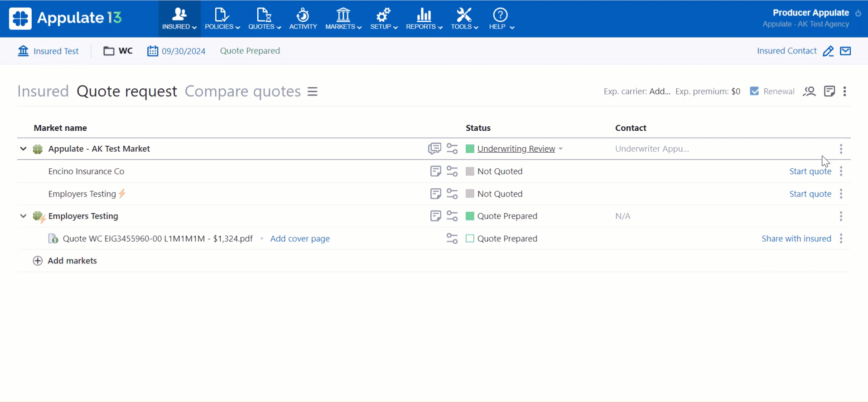Click the green Quote Prepared status square
Image resolution: width=868 pixels, height=402 pixels.
point(470,216)
